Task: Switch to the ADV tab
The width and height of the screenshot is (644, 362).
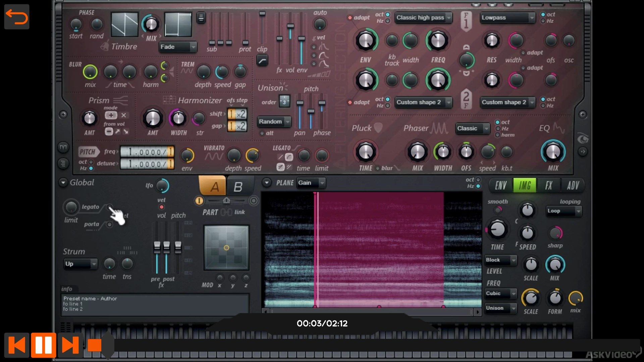Action: [x=573, y=185]
